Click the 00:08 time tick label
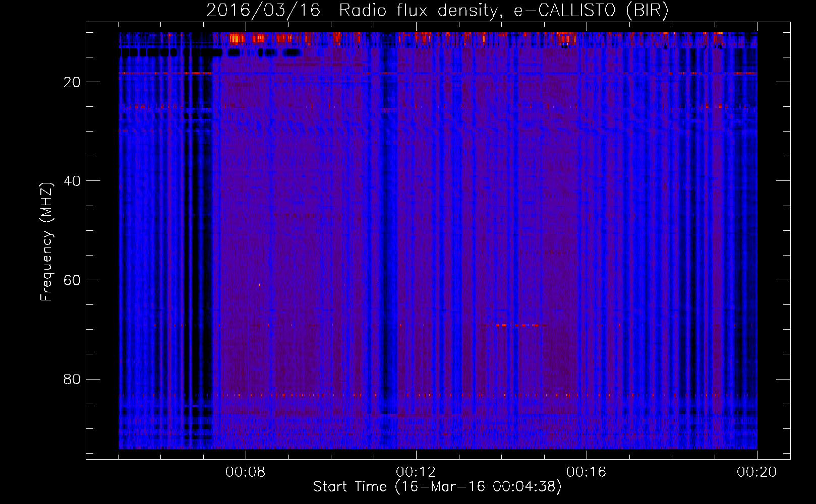Screen dimensions: 816x504 246,472
